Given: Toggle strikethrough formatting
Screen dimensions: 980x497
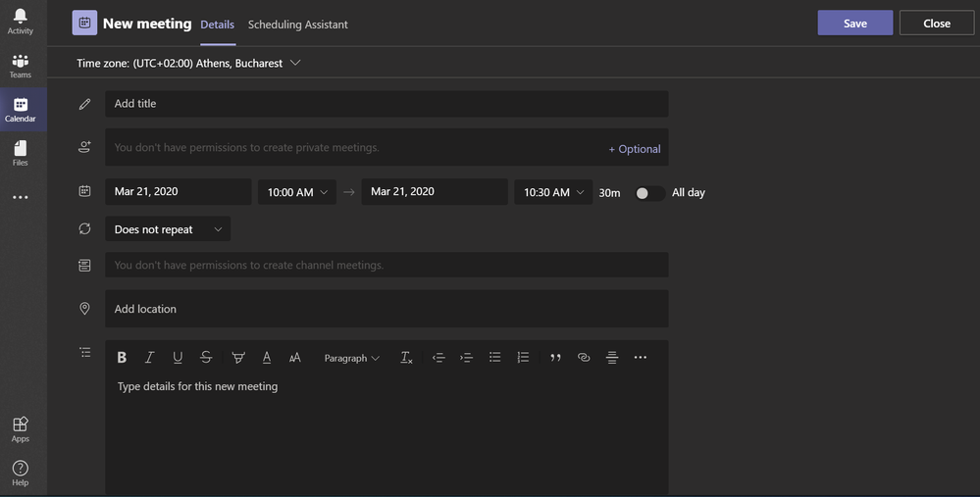Looking at the screenshot, I should [206, 357].
